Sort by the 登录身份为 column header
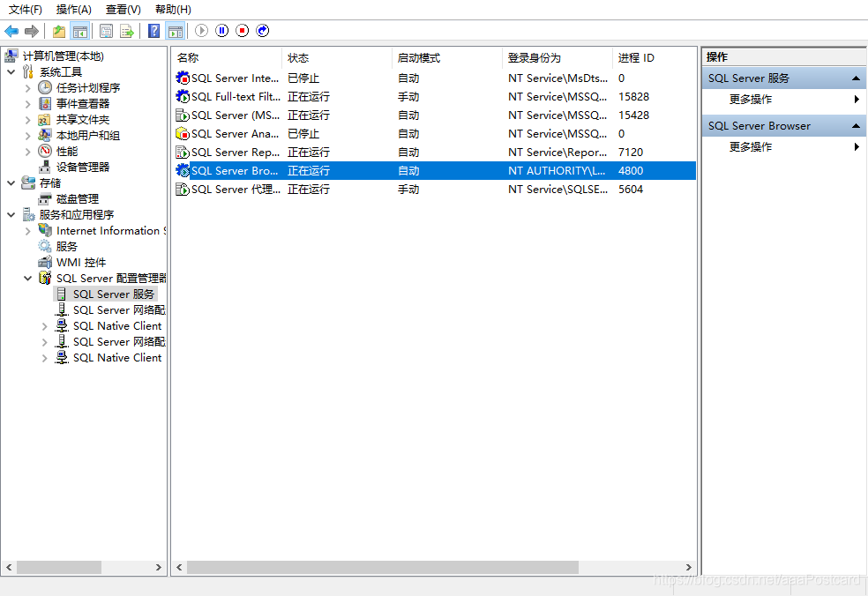868x596 pixels. point(557,57)
